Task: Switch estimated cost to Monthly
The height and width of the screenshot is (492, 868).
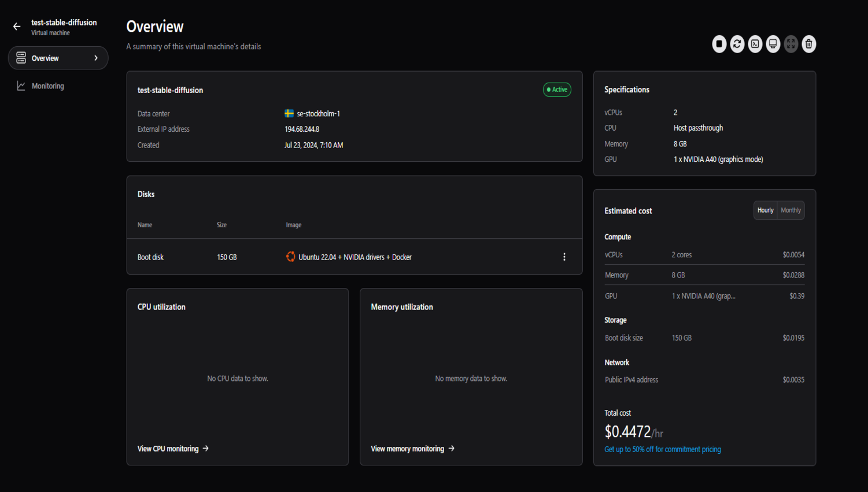Action: coord(791,210)
